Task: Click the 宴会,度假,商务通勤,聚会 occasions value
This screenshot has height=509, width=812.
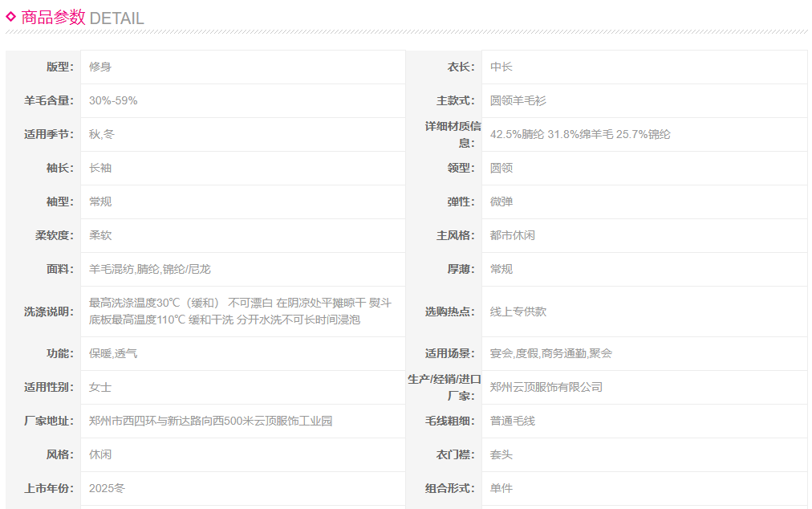Action: [551, 354]
